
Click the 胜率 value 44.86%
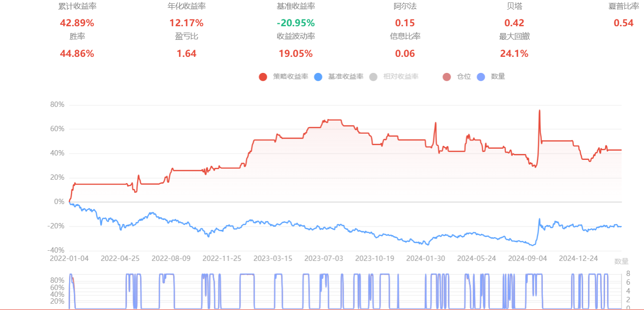(77, 53)
